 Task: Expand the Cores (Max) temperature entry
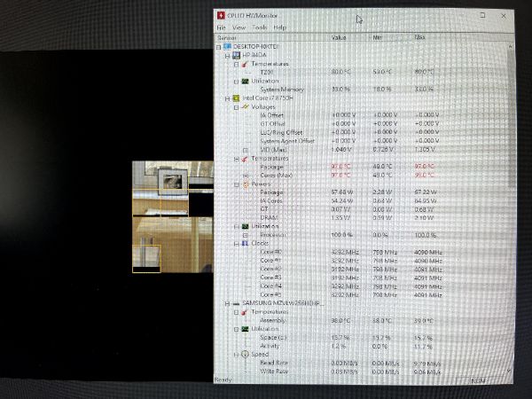pos(246,176)
